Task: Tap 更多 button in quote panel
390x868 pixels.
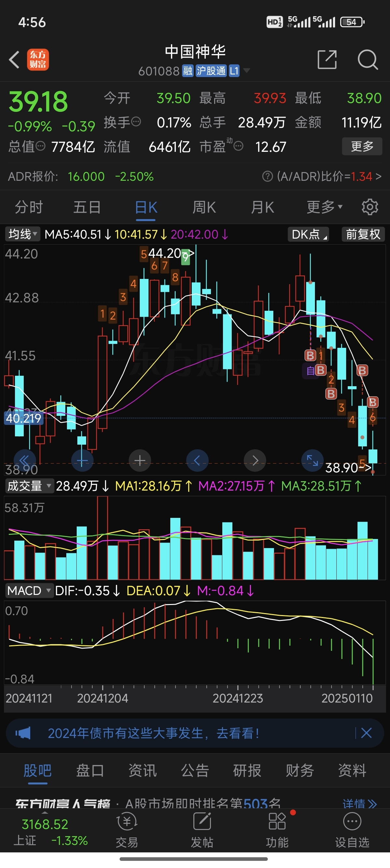Action: click(x=362, y=146)
